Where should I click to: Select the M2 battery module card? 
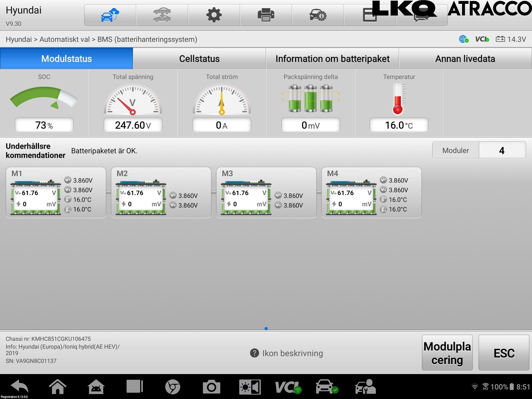coord(161,192)
